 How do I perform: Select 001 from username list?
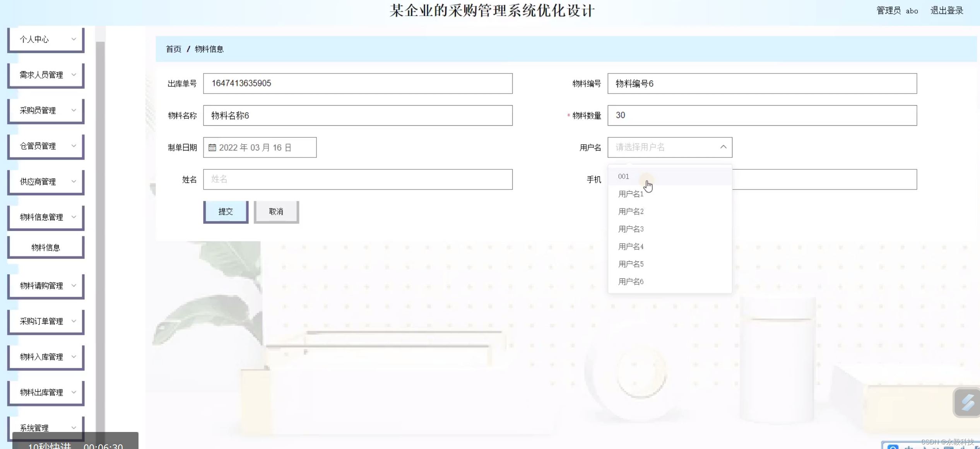(x=623, y=176)
